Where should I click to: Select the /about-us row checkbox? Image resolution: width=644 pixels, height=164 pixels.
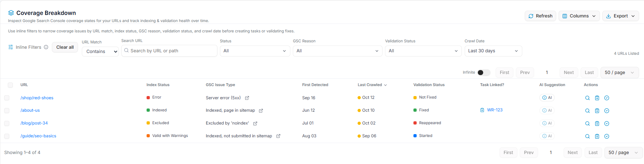tap(7, 111)
